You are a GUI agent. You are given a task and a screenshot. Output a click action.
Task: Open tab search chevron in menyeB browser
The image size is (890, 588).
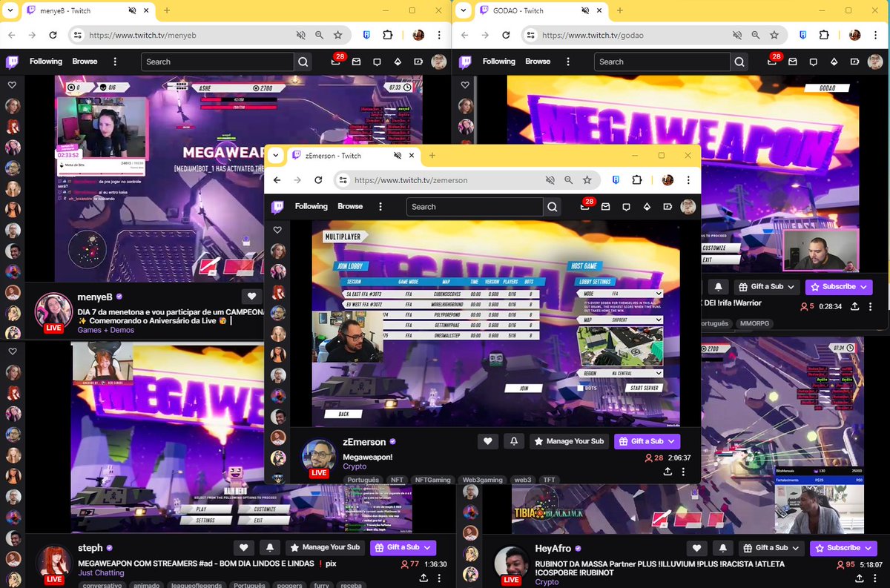10,10
